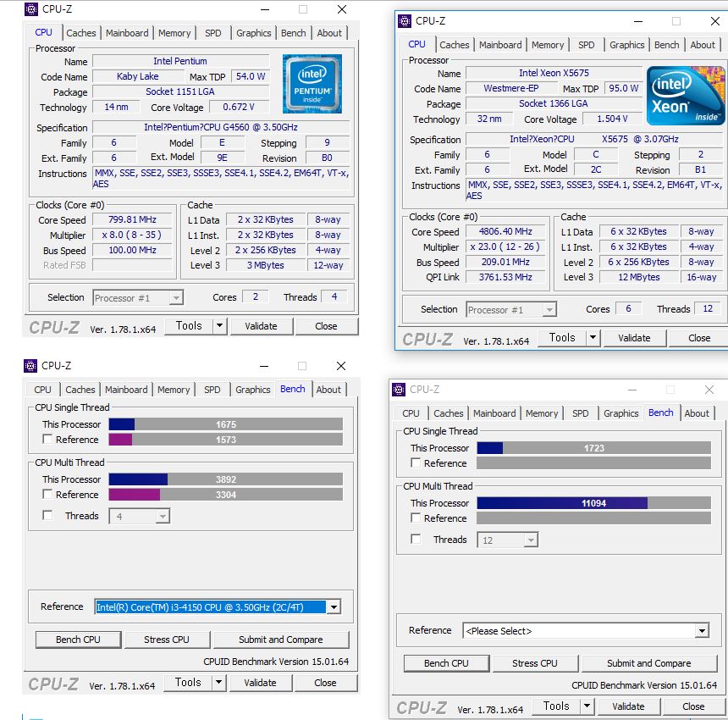Click the 1675 single-thread score bar
The width and height of the screenshot is (728, 720).
[226, 424]
